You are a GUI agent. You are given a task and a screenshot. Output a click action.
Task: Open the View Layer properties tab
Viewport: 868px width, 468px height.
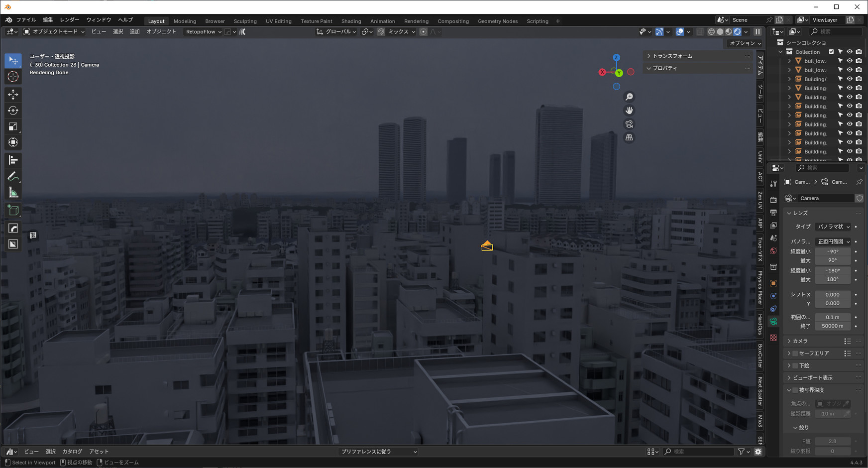pos(773,226)
